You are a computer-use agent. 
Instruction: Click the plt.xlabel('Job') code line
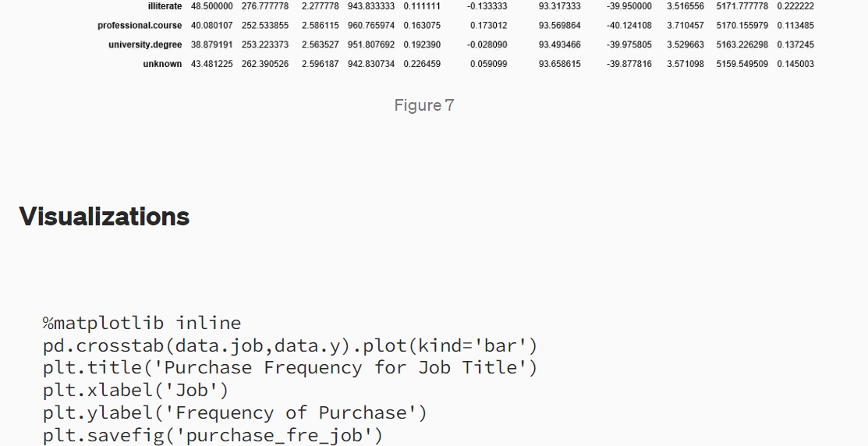(136, 390)
